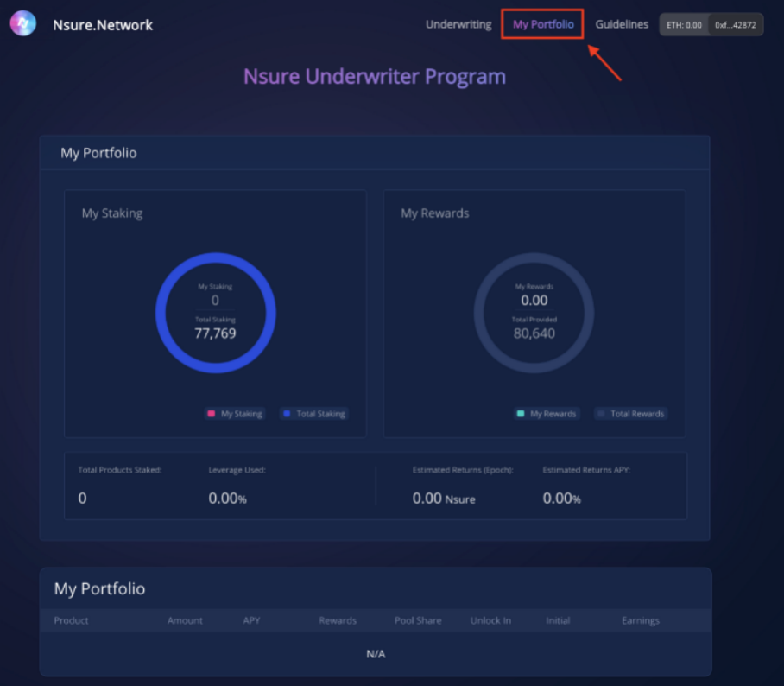Click the N/A empty table row
This screenshot has width=784, height=686.
[376, 654]
